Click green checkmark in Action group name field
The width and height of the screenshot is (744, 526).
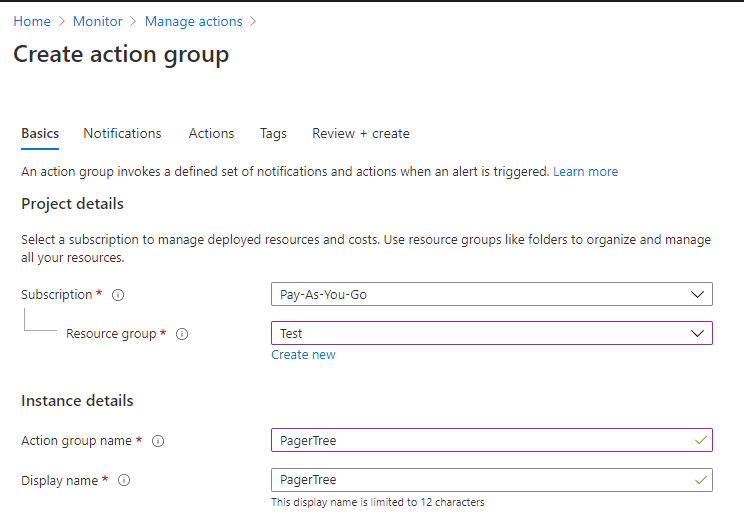pyautogui.click(x=698, y=440)
